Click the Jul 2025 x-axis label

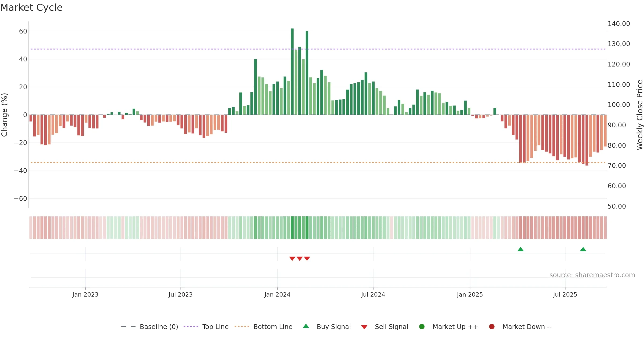tap(565, 295)
